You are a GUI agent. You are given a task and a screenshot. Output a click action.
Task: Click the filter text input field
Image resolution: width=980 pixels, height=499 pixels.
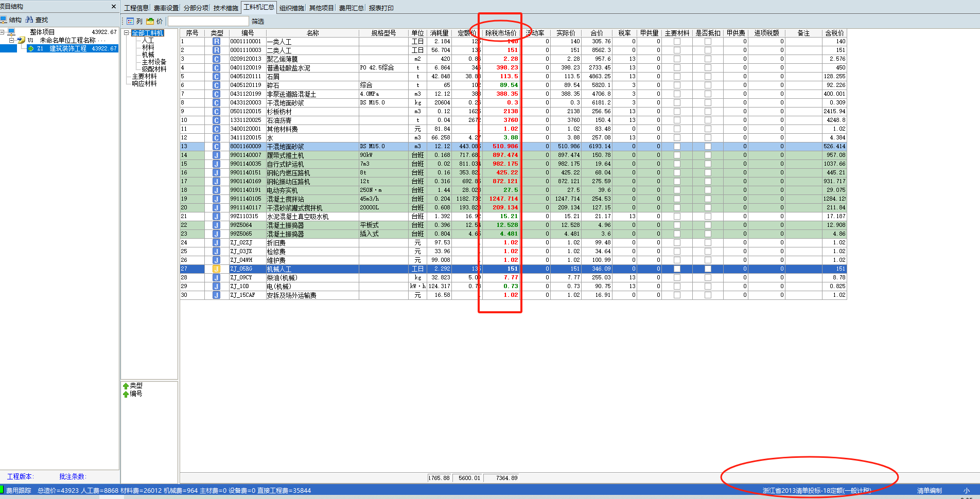click(x=208, y=21)
